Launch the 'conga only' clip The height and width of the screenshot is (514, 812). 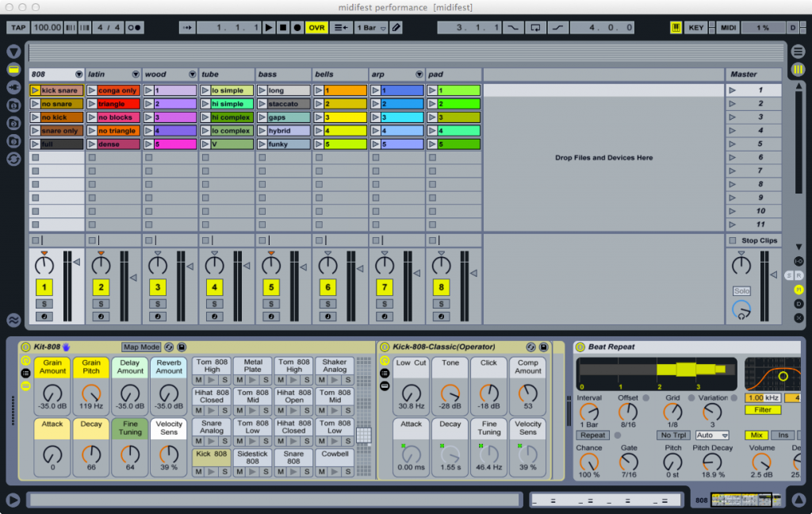[92, 90]
